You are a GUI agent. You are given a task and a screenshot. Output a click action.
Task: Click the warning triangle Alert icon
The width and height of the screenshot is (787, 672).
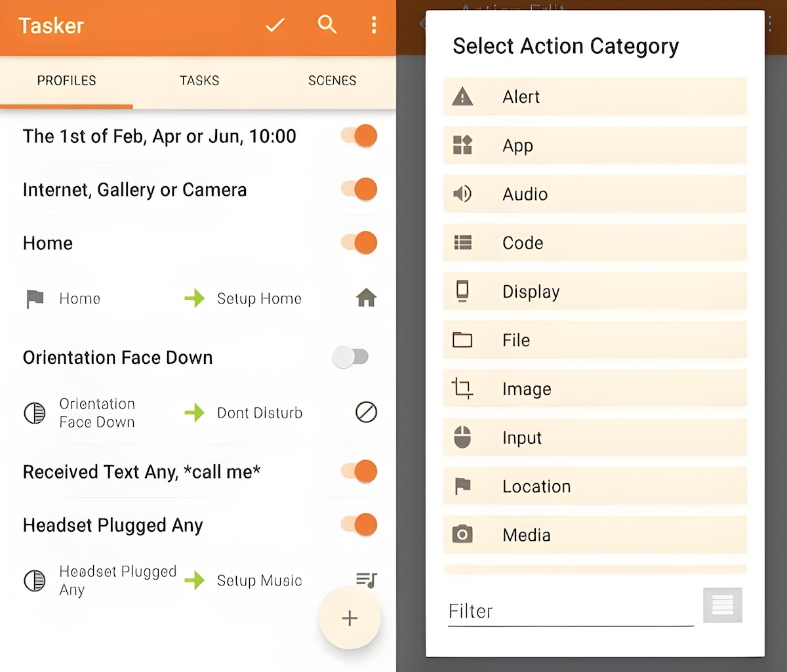pos(462,97)
